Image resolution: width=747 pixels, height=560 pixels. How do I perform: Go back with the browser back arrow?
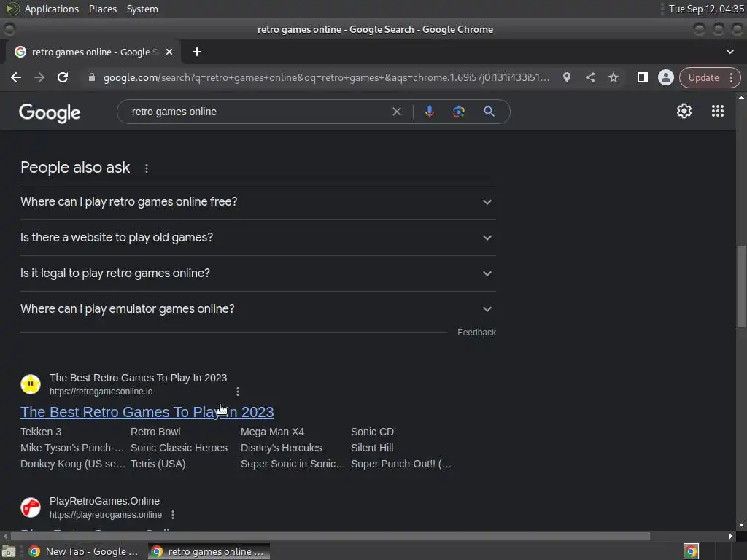(16, 77)
